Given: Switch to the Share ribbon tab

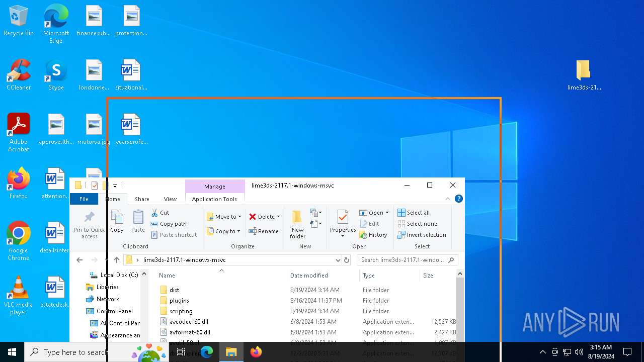Looking at the screenshot, I should [142, 199].
